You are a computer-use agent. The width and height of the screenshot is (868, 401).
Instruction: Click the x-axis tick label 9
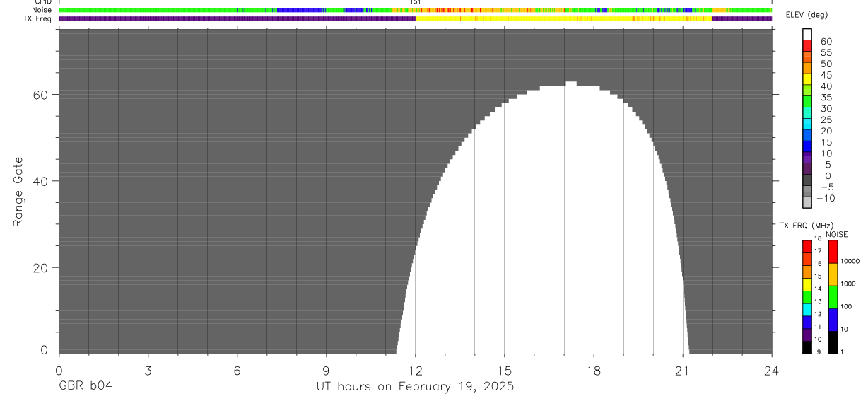[326, 371]
